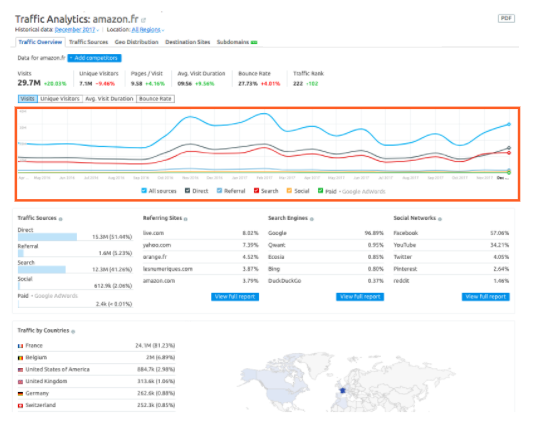This screenshot has width=537, height=421.
Task: Click the Referring Sites info icon
Action: pos(186,219)
